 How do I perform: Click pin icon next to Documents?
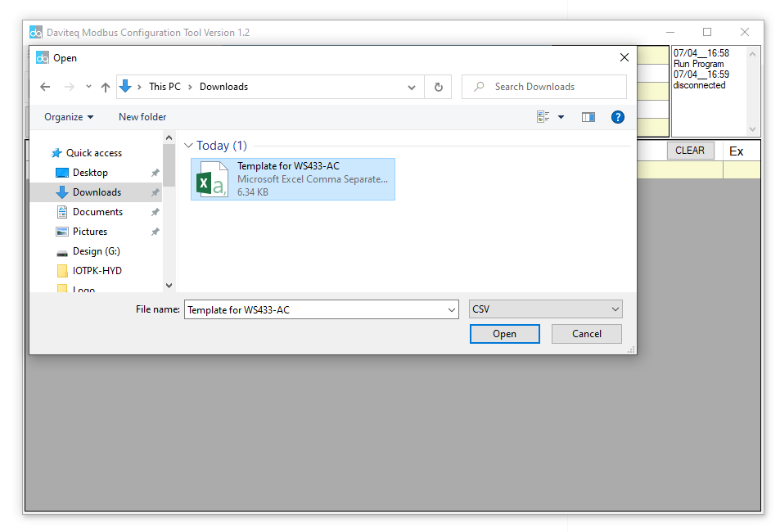point(156,212)
